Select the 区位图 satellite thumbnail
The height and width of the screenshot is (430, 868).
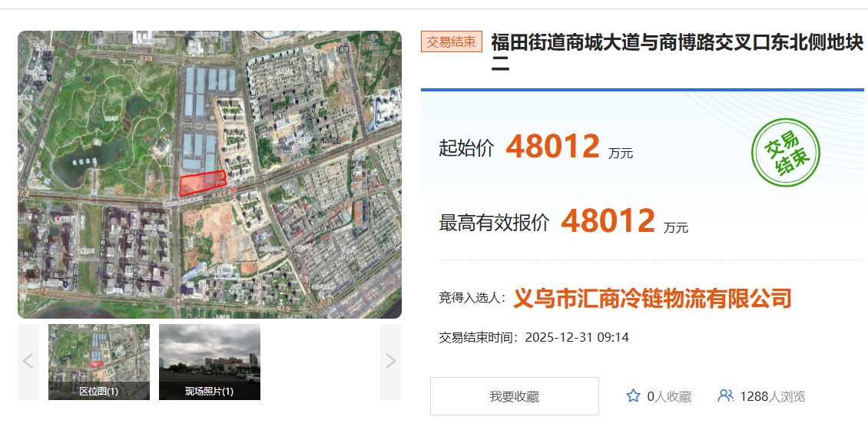(x=99, y=353)
